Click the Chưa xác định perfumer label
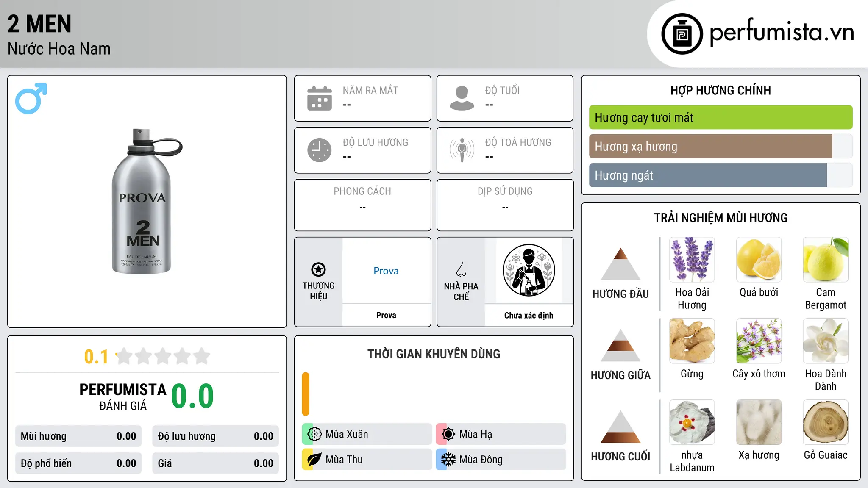 tap(529, 315)
